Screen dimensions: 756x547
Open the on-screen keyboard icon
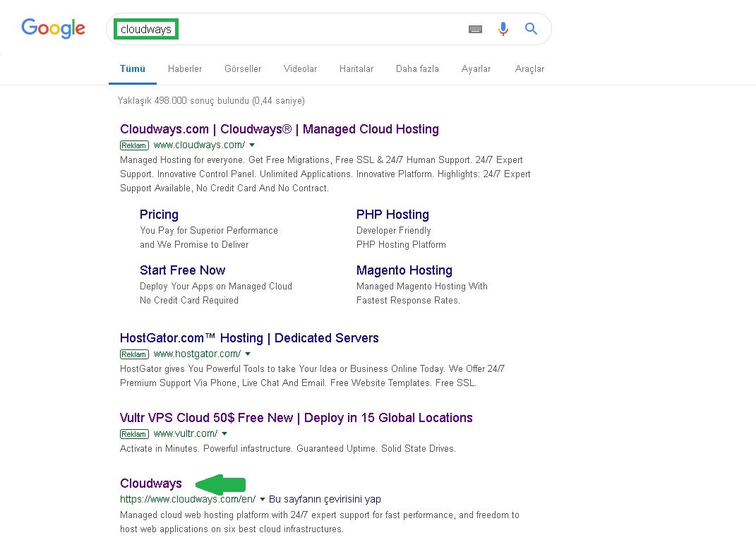(475, 30)
